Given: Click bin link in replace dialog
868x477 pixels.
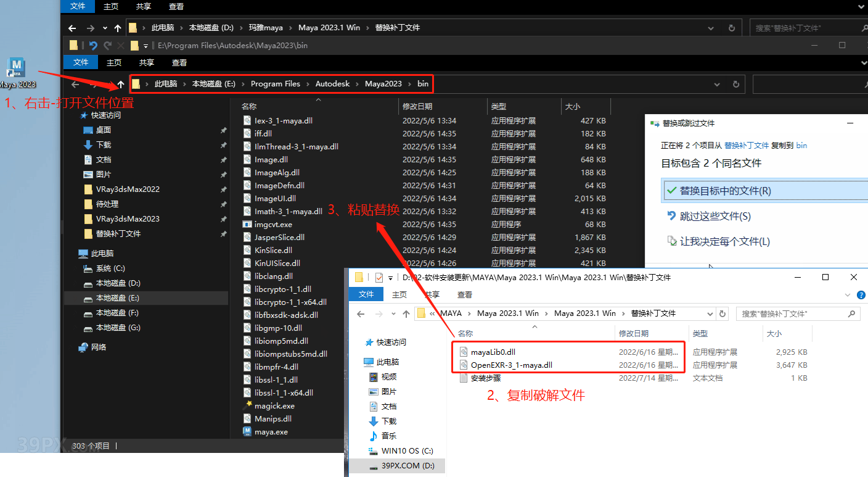Looking at the screenshot, I should pyautogui.click(x=801, y=146).
